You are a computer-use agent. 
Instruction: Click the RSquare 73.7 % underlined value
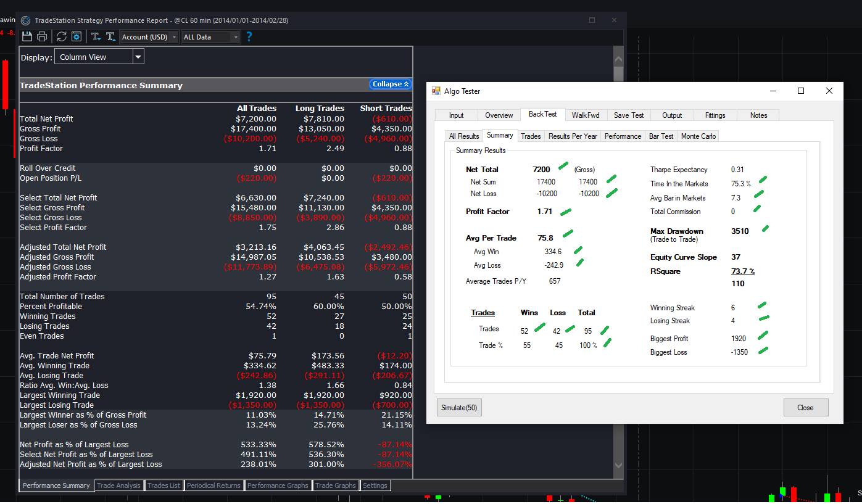(x=742, y=271)
